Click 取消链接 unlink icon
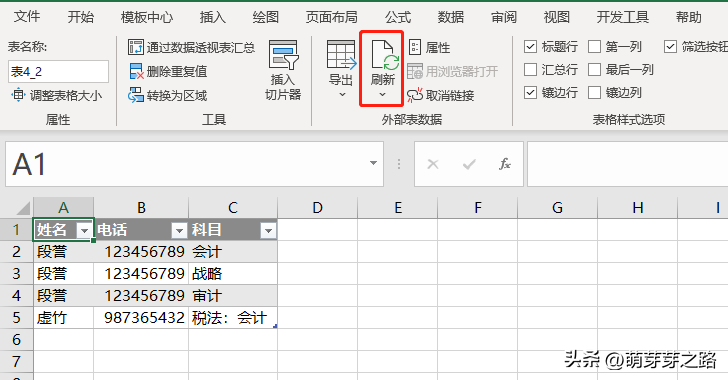The width and height of the screenshot is (728, 380). point(415,95)
